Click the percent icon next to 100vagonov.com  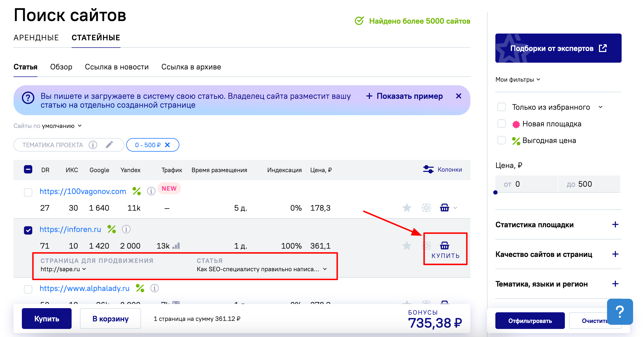coord(137,191)
